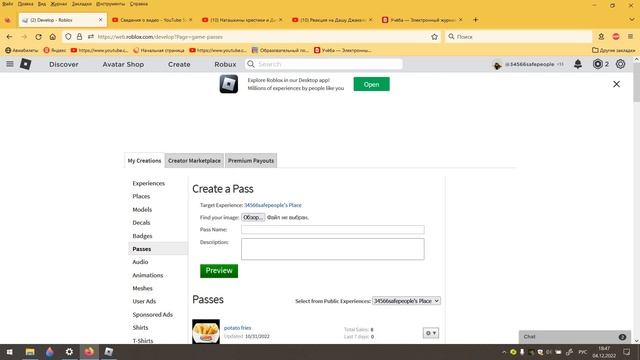Switch to the My Creations tab
This screenshot has width=640, height=360.
click(x=144, y=160)
